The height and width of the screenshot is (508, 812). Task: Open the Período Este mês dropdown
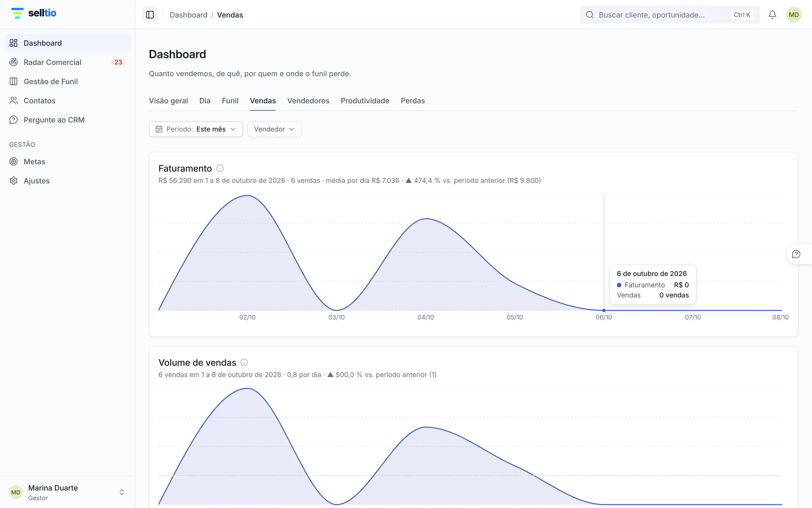196,129
